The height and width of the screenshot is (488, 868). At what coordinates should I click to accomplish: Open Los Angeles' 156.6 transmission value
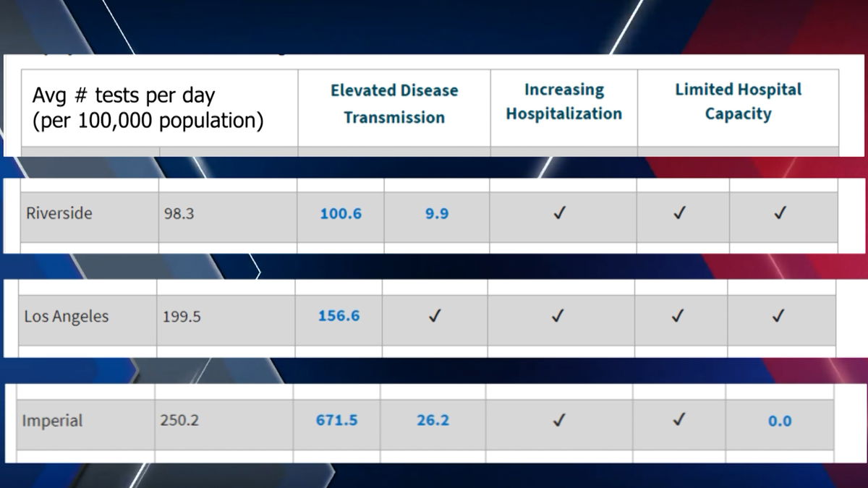click(x=339, y=316)
